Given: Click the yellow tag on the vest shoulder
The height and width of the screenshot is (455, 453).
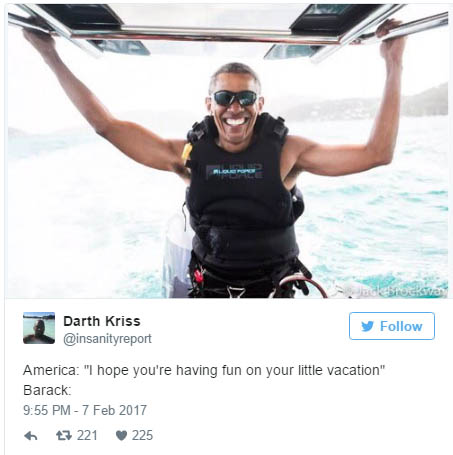Looking at the screenshot, I should pyautogui.click(x=187, y=153).
